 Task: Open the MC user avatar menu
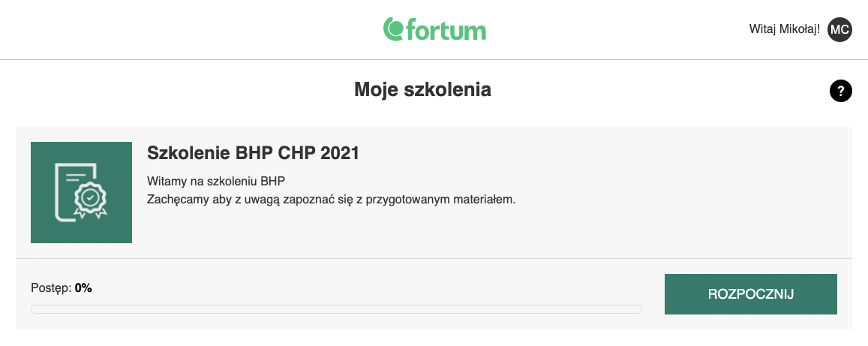click(x=839, y=29)
